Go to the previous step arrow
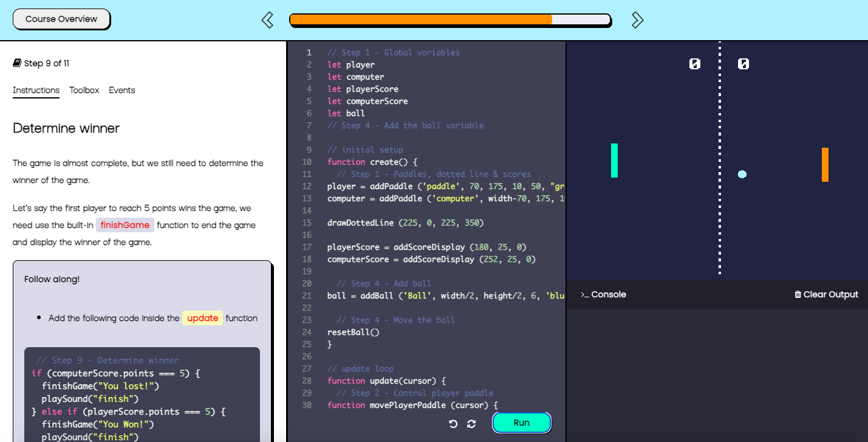Screen dimensions: 868x442 click(x=267, y=20)
